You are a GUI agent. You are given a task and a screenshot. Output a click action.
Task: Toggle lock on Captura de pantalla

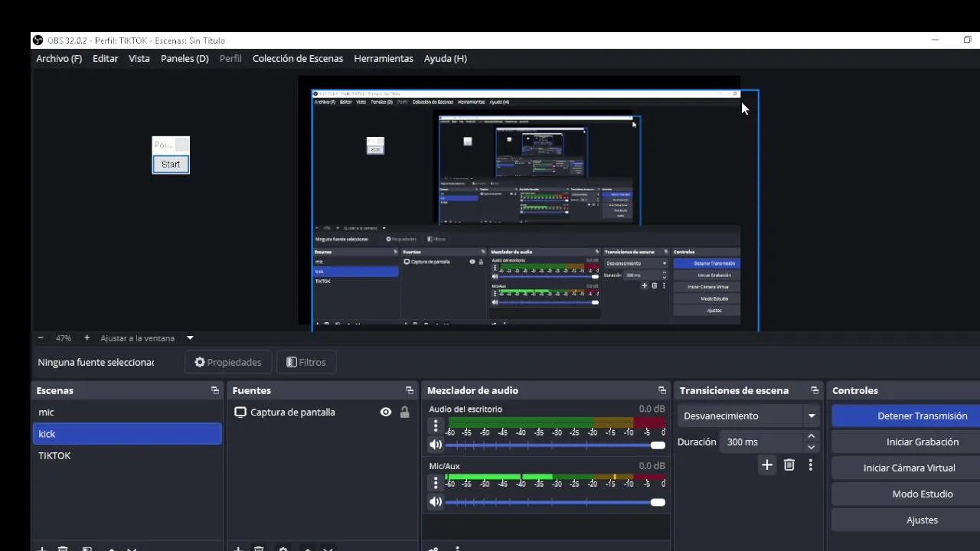tap(404, 412)
